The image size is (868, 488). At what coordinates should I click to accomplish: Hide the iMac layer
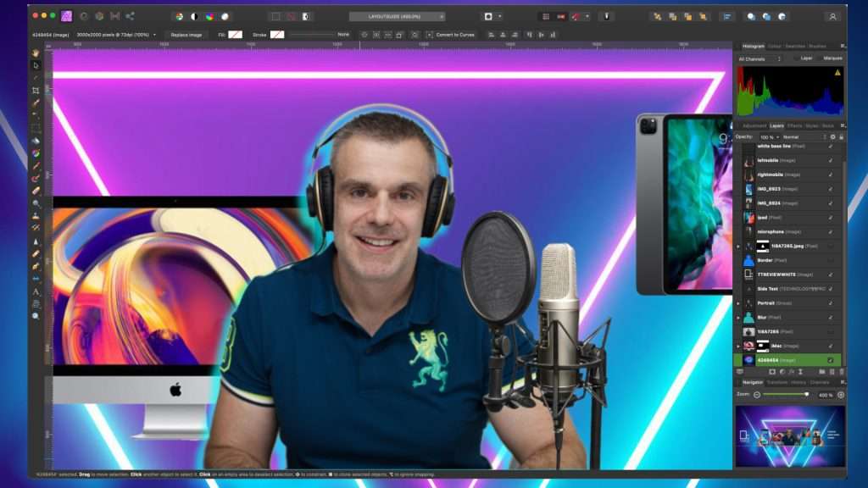[x=831, y=346]
